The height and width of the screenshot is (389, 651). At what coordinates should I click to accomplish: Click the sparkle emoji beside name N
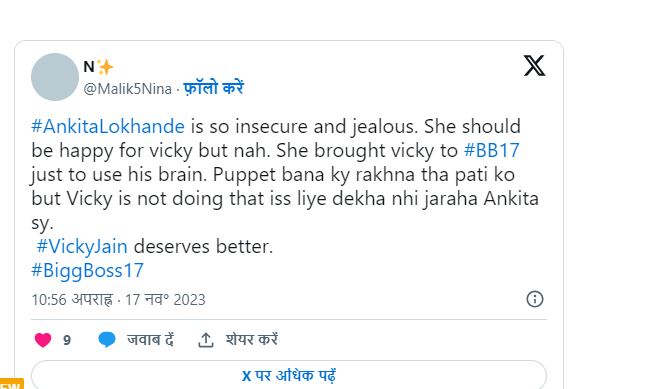(105, 67)
